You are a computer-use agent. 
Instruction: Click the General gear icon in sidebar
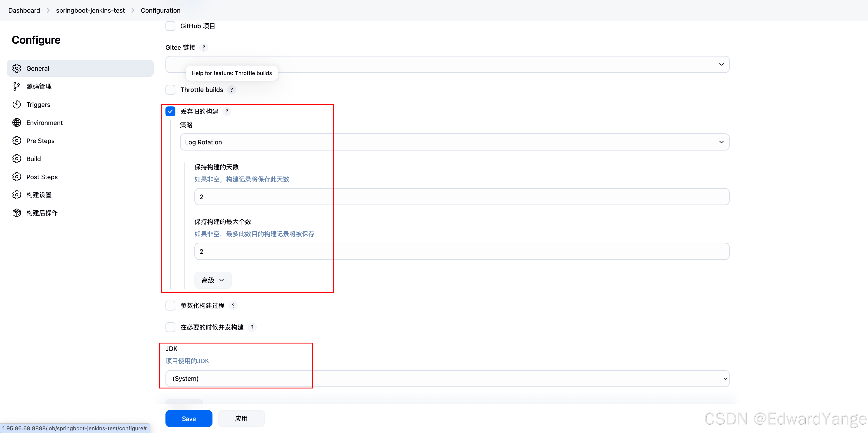[x=17, y=68]
